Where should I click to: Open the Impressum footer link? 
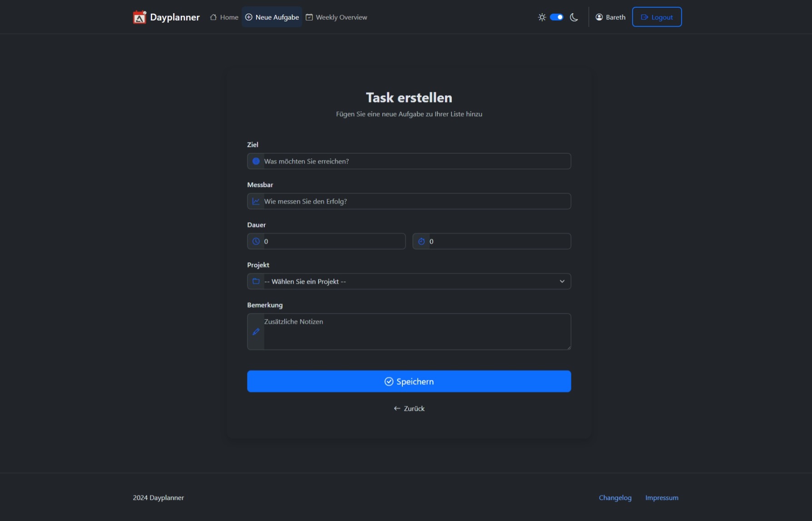pyautogui.click(x=662, y=498)
